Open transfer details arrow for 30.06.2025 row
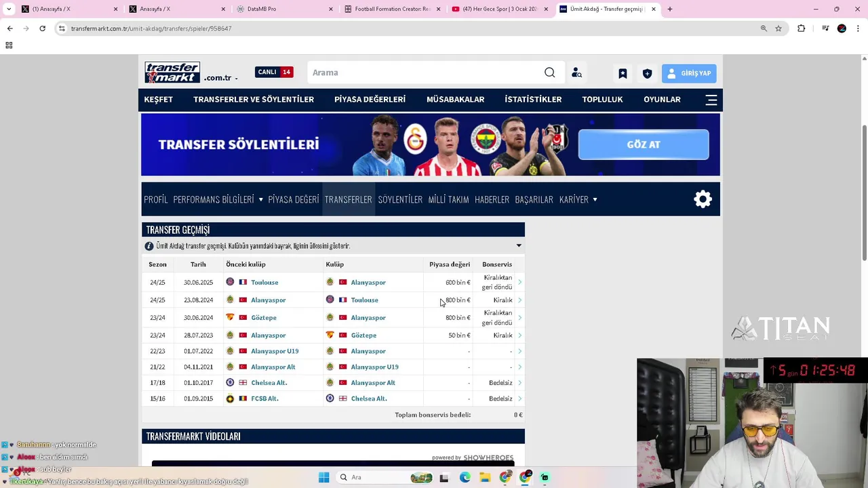 click(x=520, y=282)
